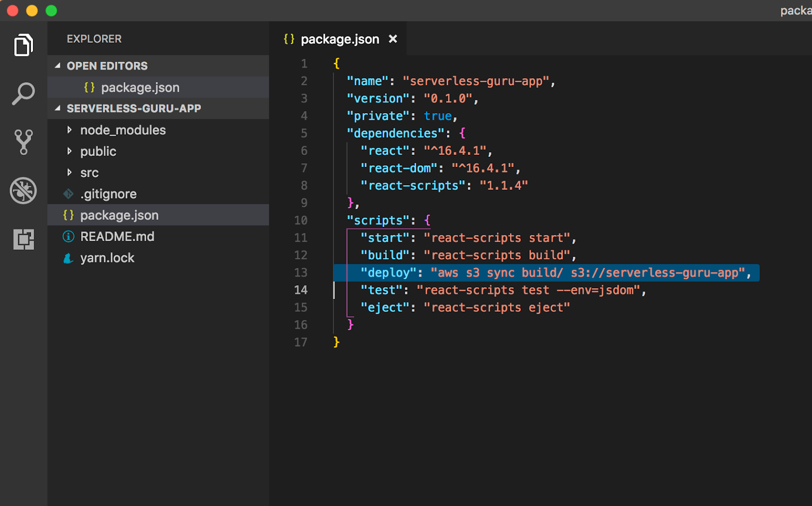
Task: Select package.json under Open Editors
Action: coord(140,87)
